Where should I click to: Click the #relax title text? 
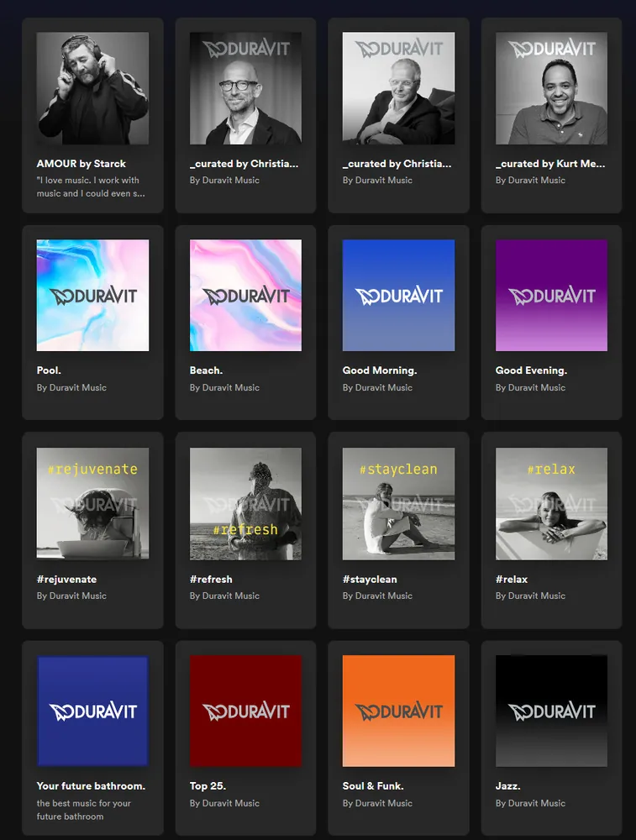(512, 579)
